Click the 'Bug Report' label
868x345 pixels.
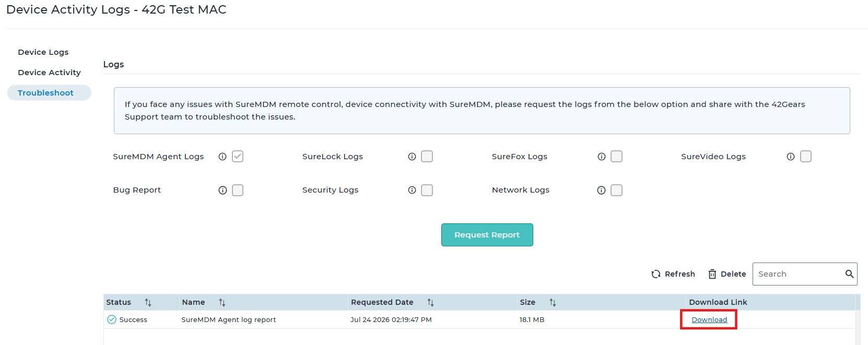[137, 190]
